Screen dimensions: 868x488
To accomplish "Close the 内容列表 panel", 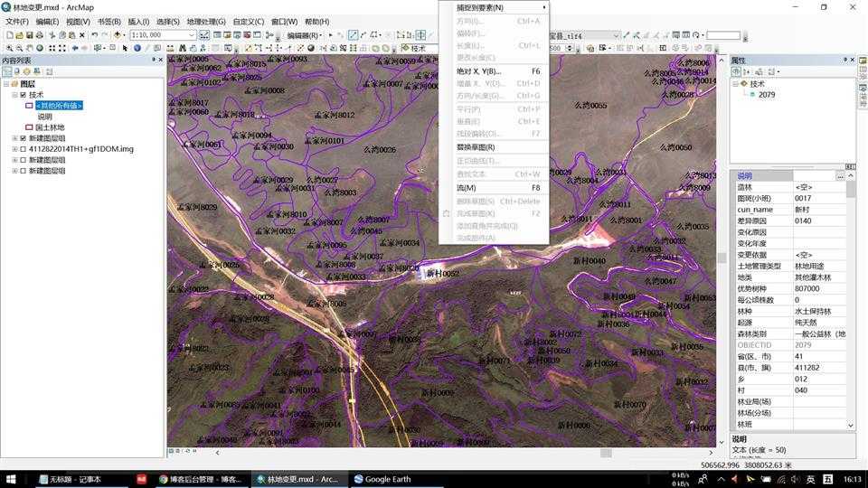I will (x=161, y=60).
